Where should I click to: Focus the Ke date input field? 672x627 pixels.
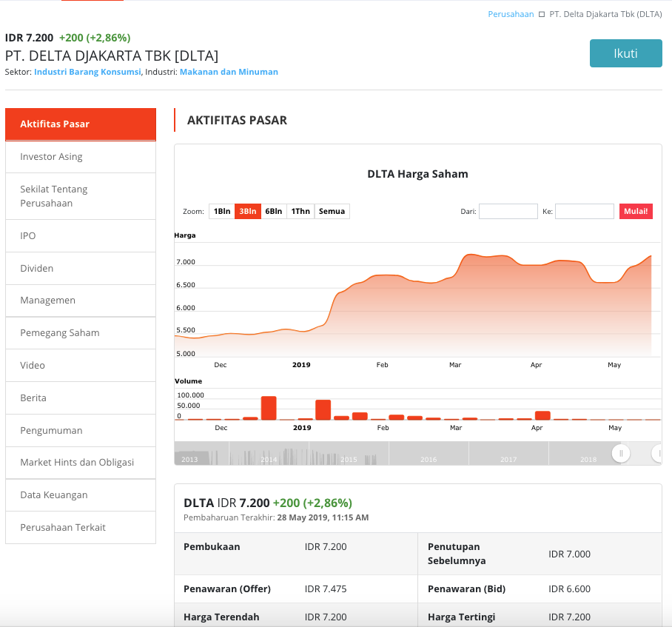coord(585,211)
